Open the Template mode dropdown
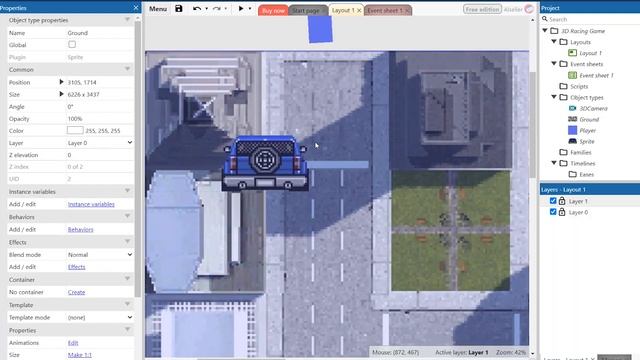Image resolution: width=640 pixels, height=360 pixels. click(100, 318)
